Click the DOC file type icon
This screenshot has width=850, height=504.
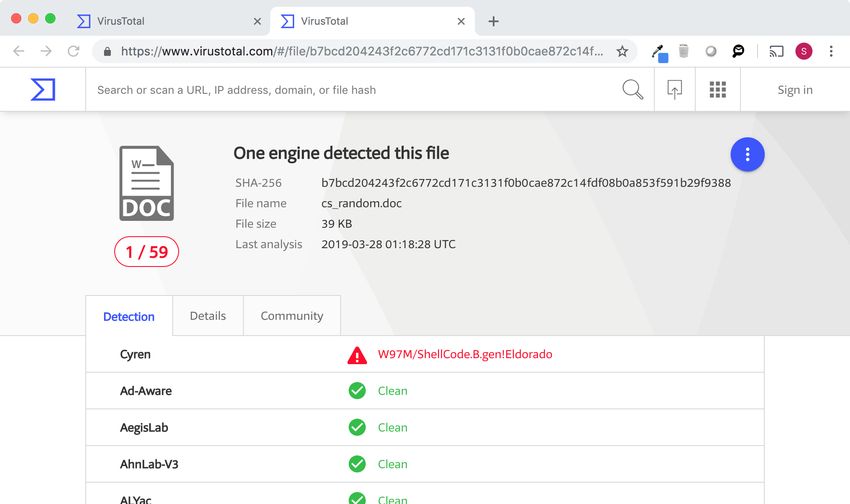[146, 183]
